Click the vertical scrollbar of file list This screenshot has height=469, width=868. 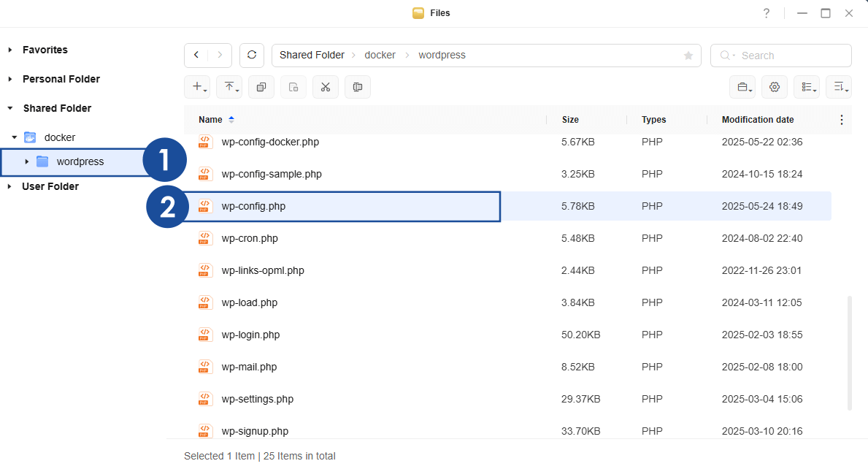(x=849, y=354)
